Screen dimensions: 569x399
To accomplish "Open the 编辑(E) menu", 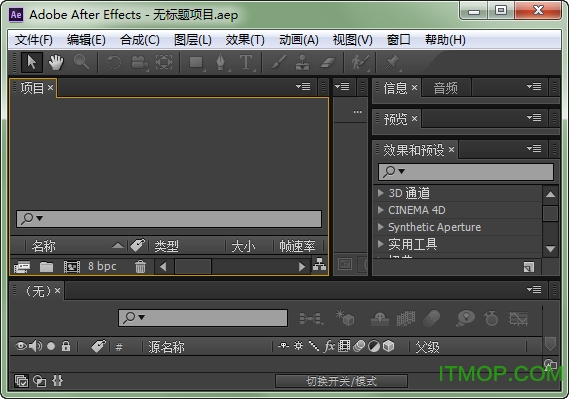I will 86,40.
